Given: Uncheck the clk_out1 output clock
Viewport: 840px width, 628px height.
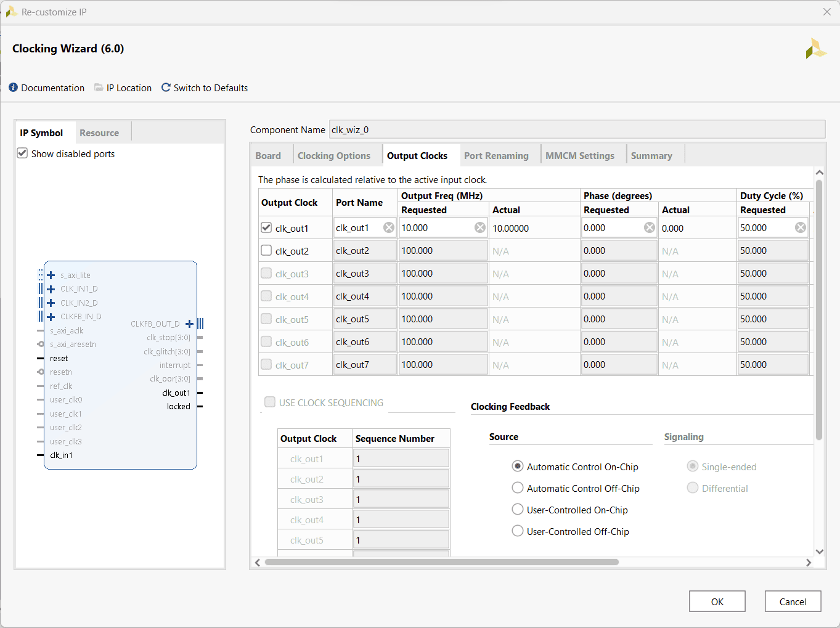Looking at the screenshot, I should click(266, 227).
